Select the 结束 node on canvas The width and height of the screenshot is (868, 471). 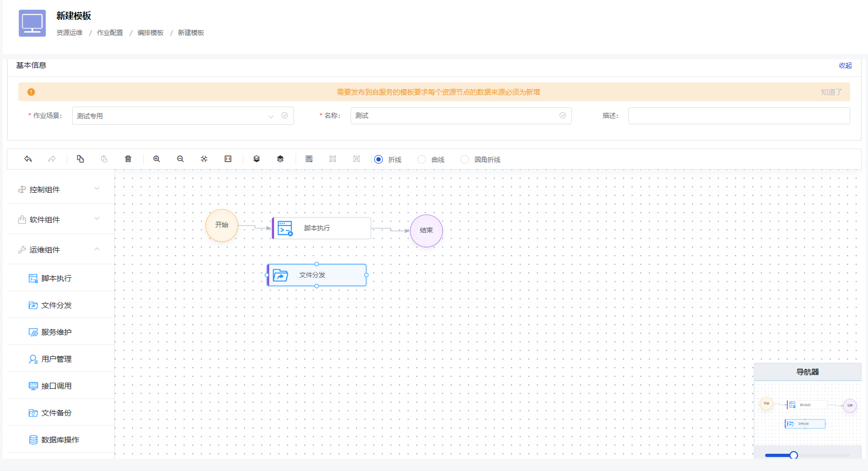[426, 231]
